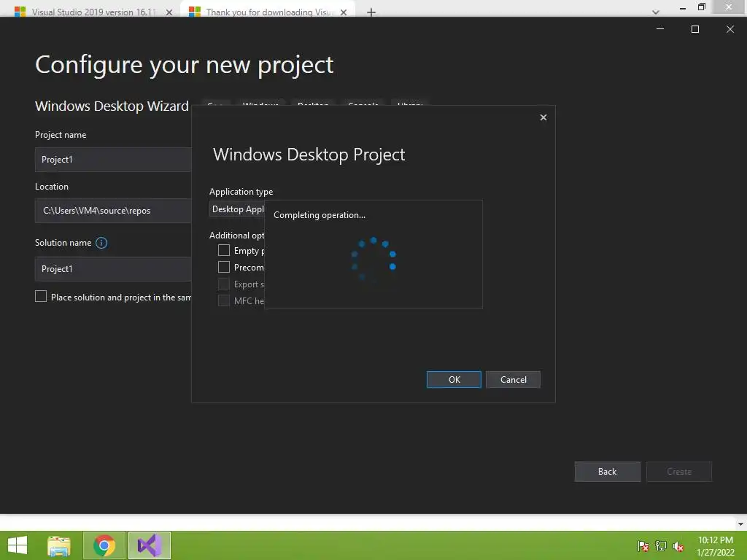Toggle the Export symbols checkbox
The image size is (747, 560).
[x=224, y=284]
